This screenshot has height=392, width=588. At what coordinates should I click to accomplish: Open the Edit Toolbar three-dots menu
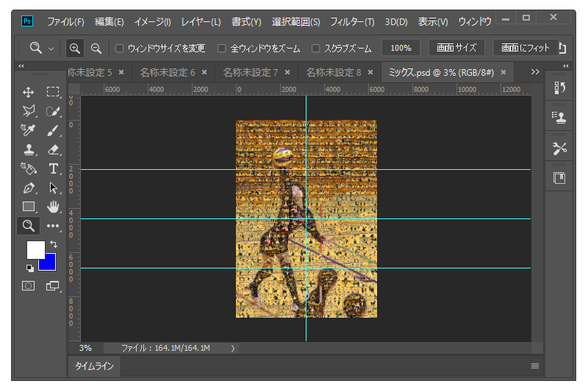(x=53, y=226)
